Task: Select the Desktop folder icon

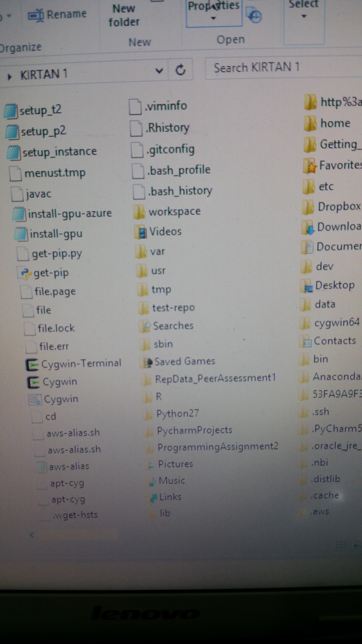Action: click(307, 287)
